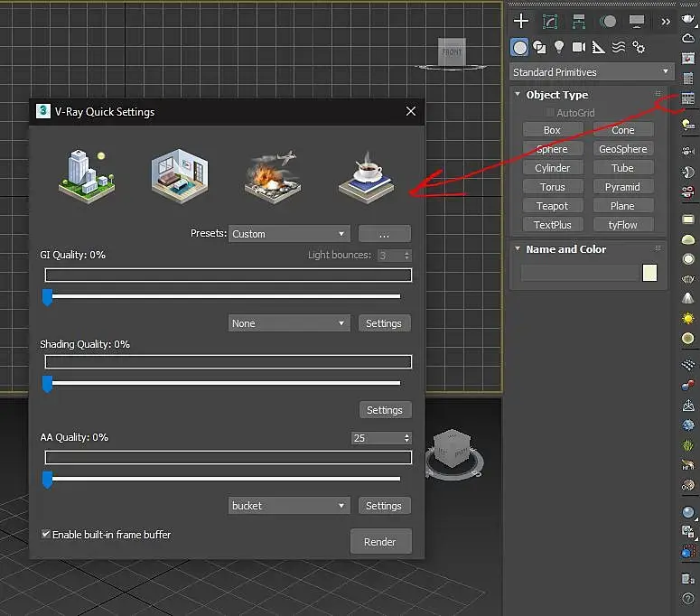Expand more command panel tabs arrow
The width and height of the screenshot is (700, 616).
pos(665,22)
